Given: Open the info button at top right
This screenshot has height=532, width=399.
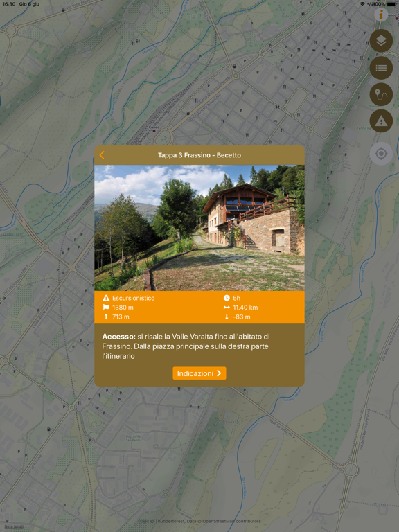Looking at the screenshot, I should 381,15.
